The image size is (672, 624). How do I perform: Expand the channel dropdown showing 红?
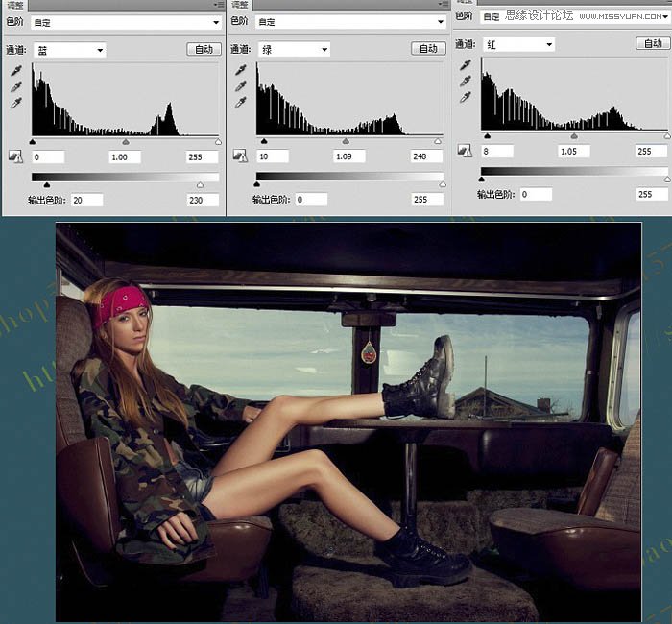tap(518, 44)
